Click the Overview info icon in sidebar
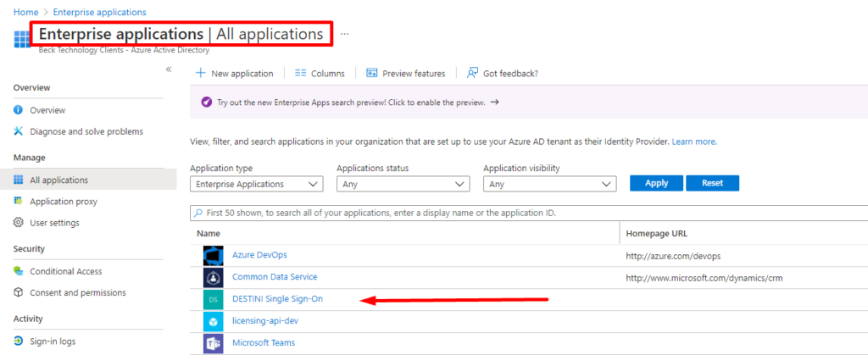 [x=19, y=110]
